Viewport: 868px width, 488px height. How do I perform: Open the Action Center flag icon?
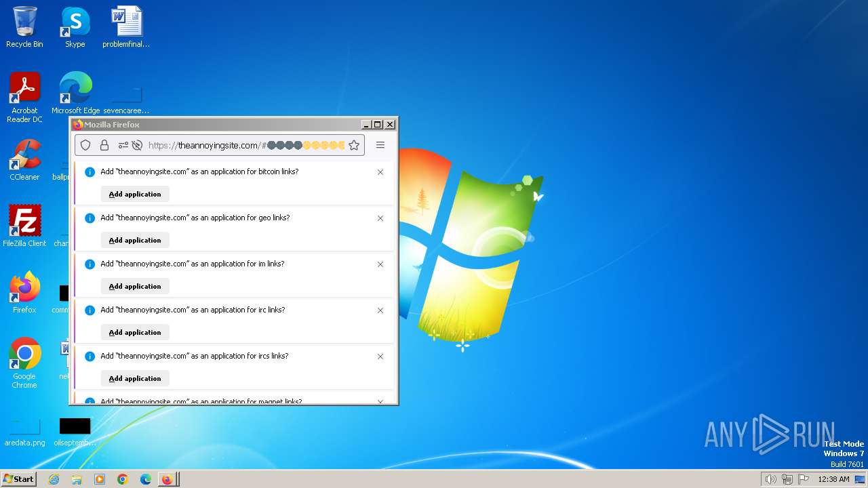804,479
